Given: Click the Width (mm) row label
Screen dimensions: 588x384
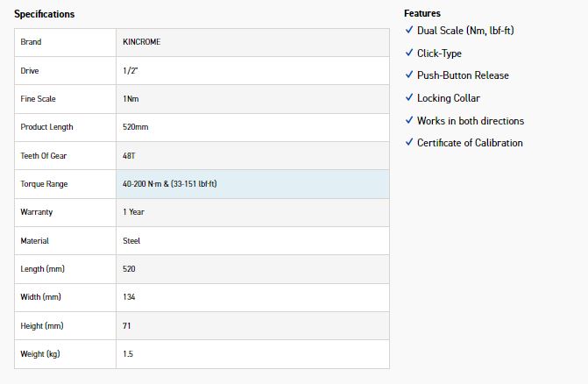Looking at the screenshot, I should (x=40, y=297).
